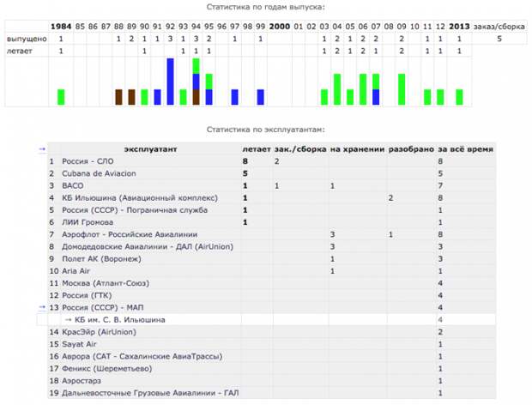Screen dimensions: 532x405
Task: Click на хранении value 3 for Аэрофлот
Action: click(333, 235)
